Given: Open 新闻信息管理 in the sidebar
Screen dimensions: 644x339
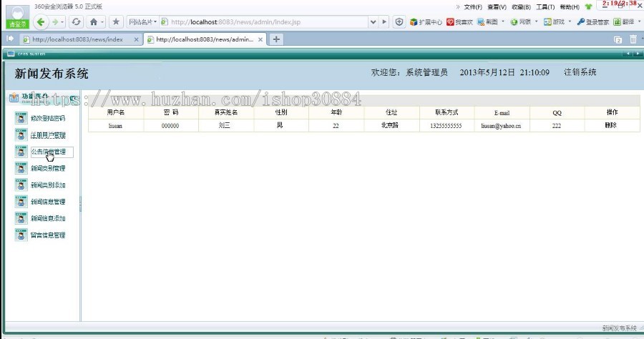Looking at the screenshot, I should tap(48, 202).
